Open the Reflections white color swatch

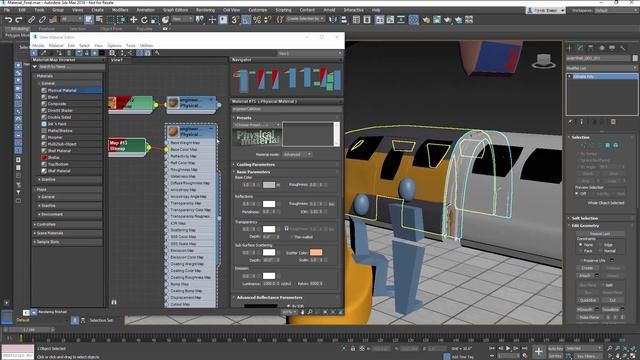269,204
